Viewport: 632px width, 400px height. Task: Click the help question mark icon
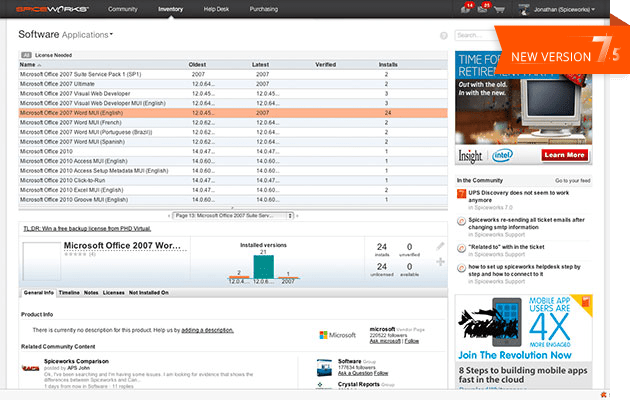click(443, 36)
